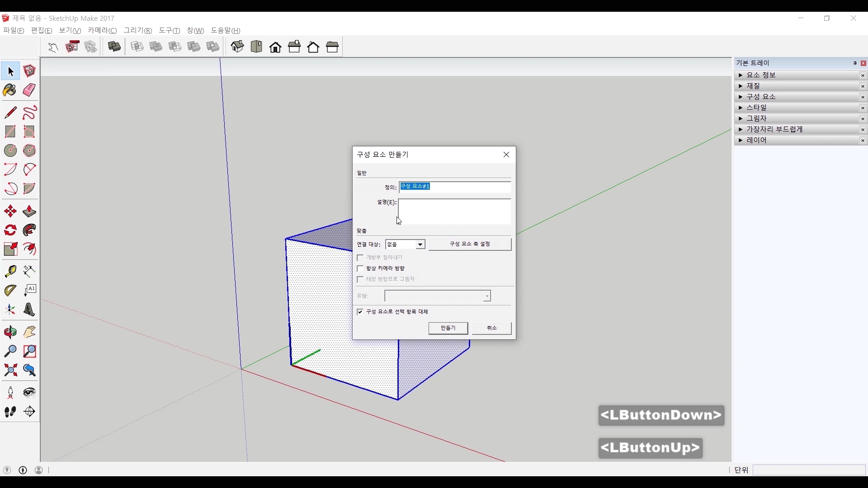
Task: Select the Paint Bucket tool
Action: pos(10,90)
